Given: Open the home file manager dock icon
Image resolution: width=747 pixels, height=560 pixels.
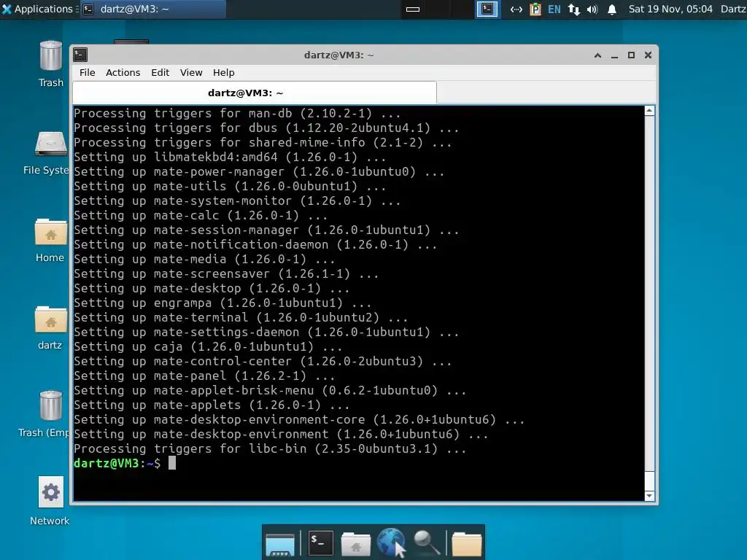Looking at the screenshot, I should pyautogui.click(x=356, y=543).
